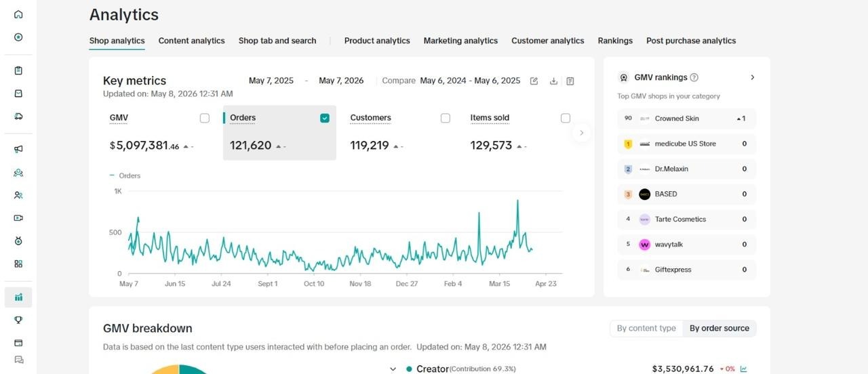Show more key metrics with right arrow

tap(581, 133)
